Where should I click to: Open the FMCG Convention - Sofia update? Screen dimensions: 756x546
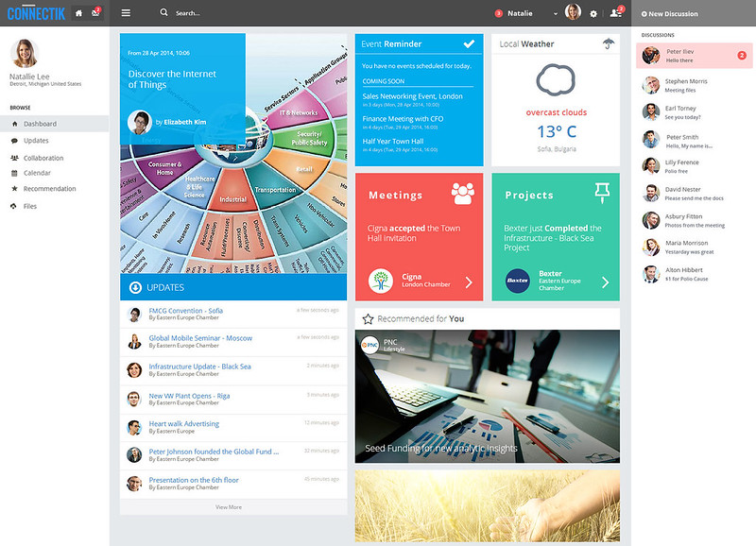[x=186, y=310]
